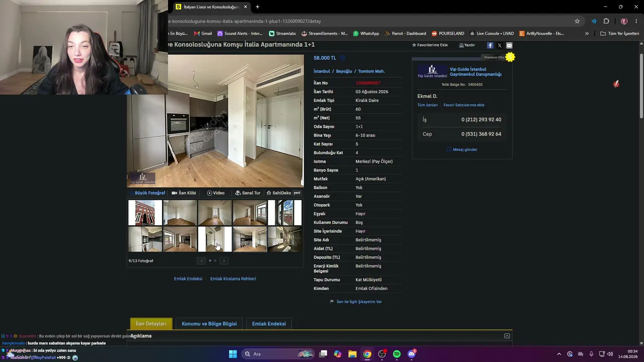
Task: Open the POURSELAND bookmark
Action: point(448,34)
